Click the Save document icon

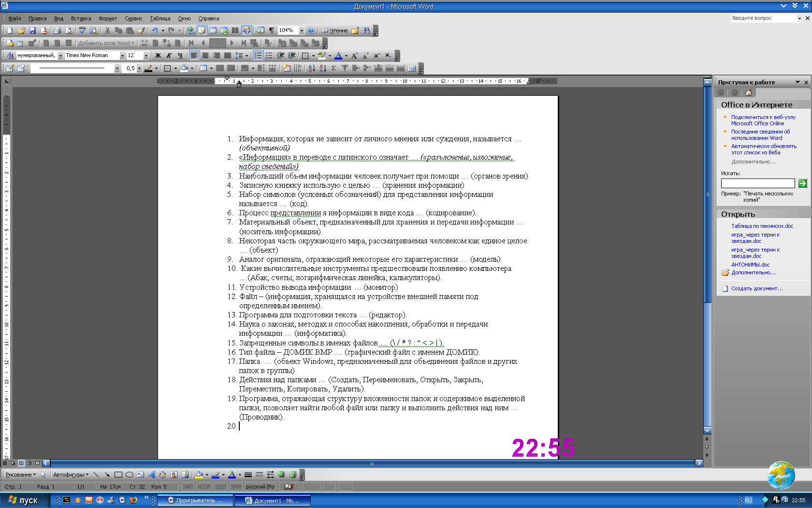32,30
